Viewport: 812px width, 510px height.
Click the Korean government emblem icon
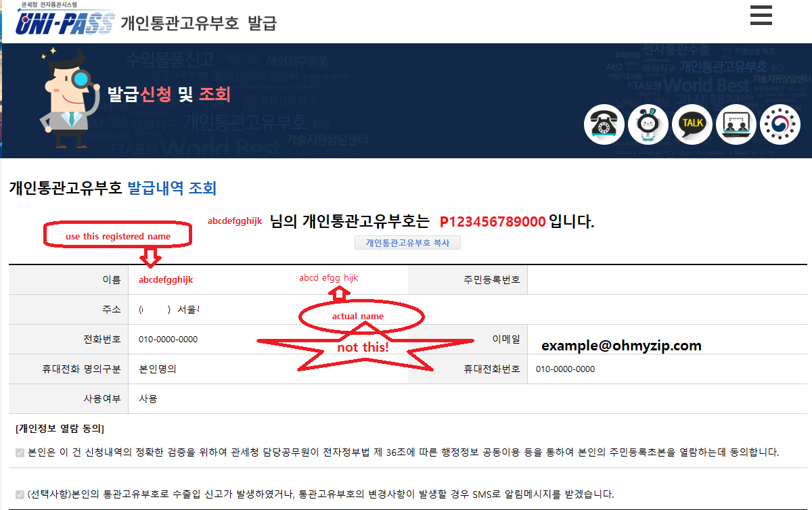click(x=780, y=124)
